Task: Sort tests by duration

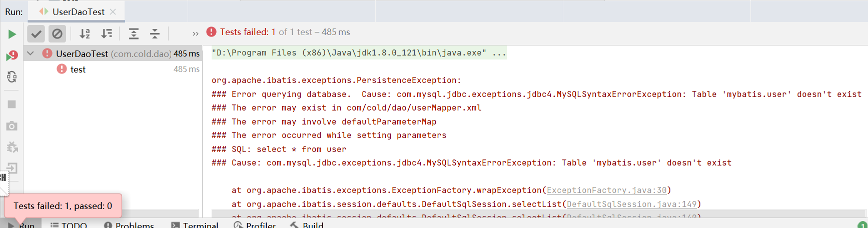Action: [107, 34]
